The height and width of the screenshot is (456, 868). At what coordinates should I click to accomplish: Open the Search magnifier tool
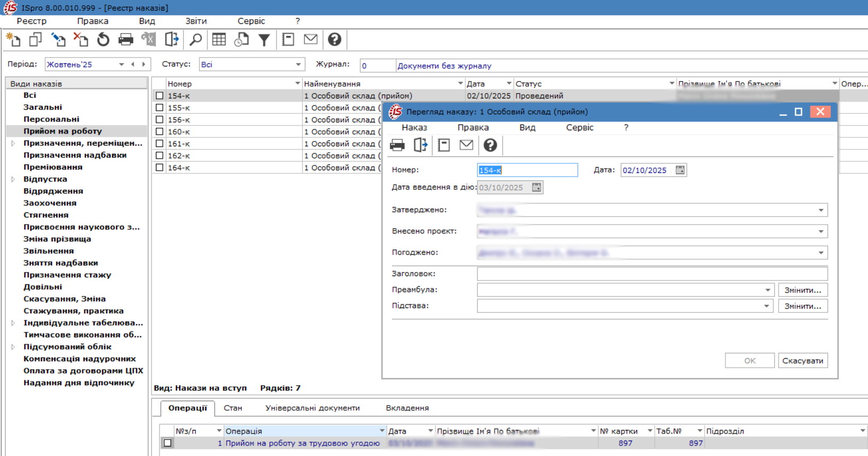pos(196,39)
